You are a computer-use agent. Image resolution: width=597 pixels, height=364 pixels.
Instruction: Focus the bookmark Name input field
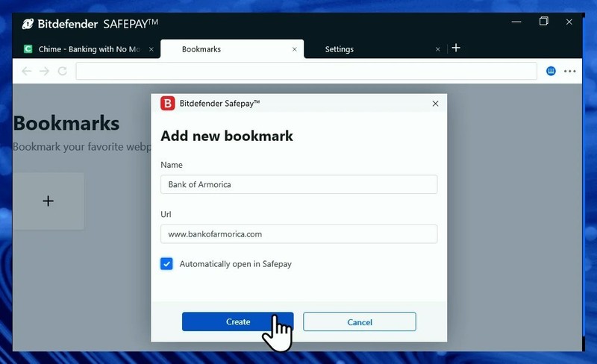[x=299, y=184]
